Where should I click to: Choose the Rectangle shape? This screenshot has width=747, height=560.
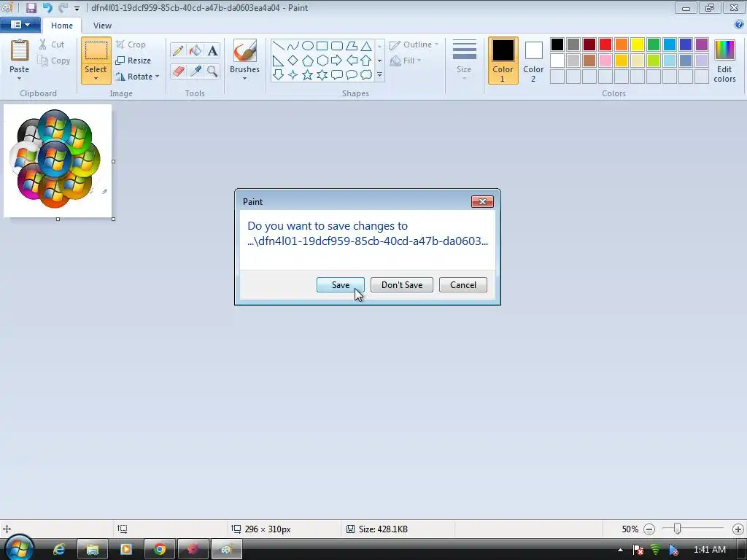[322, 46]
